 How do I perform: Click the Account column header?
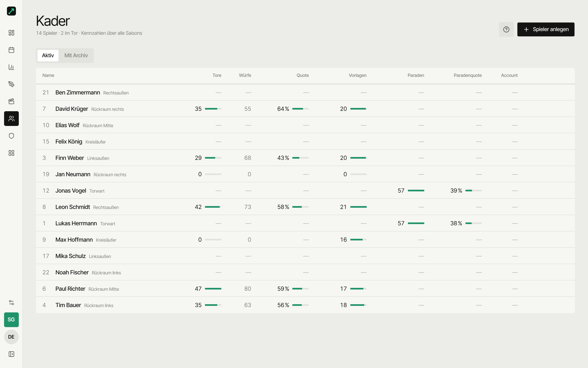coord(509,75)
